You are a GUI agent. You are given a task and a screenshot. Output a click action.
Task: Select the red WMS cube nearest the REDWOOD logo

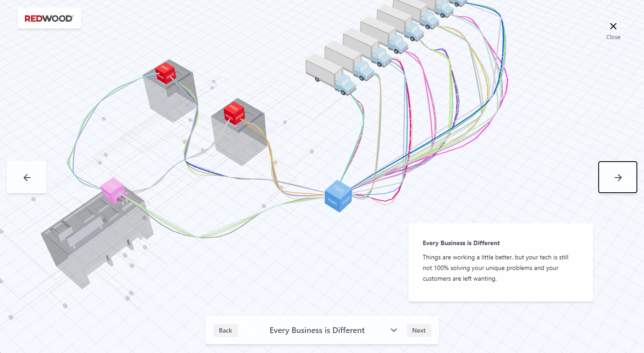165,72
